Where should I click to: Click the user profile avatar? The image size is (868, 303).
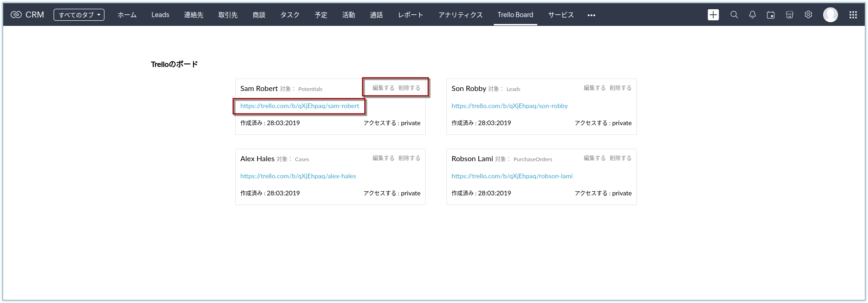click(831, 15)
